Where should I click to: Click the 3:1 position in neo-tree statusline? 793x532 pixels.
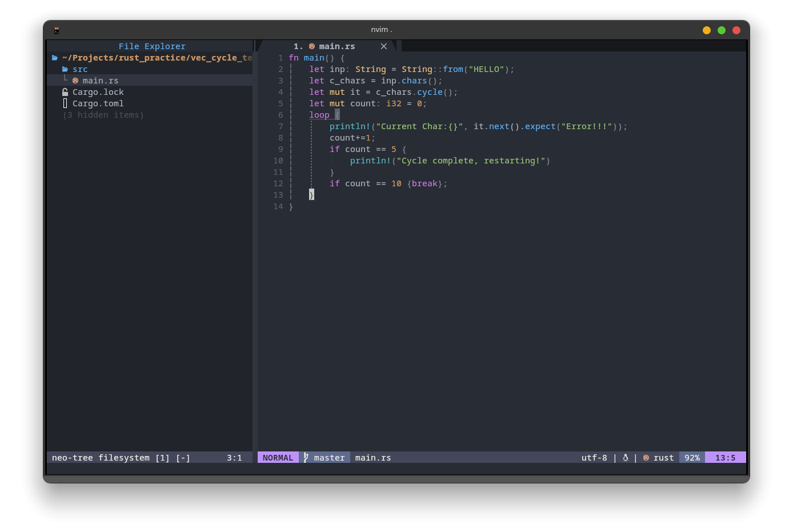click(234, 458)
